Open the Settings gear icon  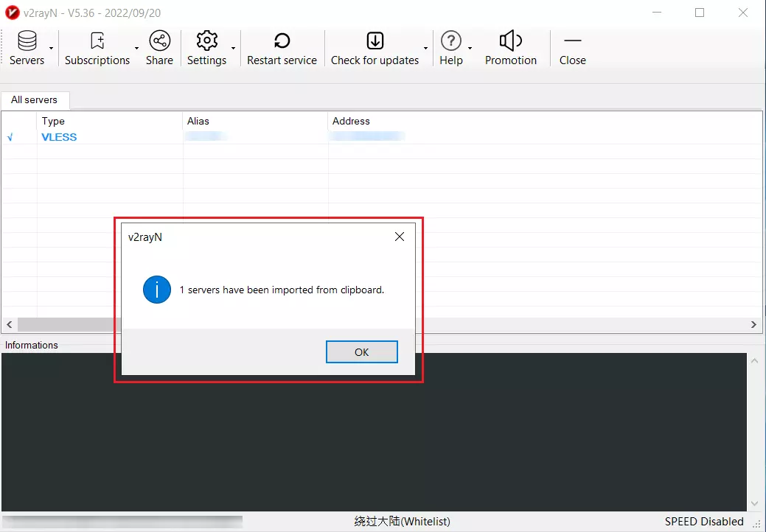(x=206, y=41)
